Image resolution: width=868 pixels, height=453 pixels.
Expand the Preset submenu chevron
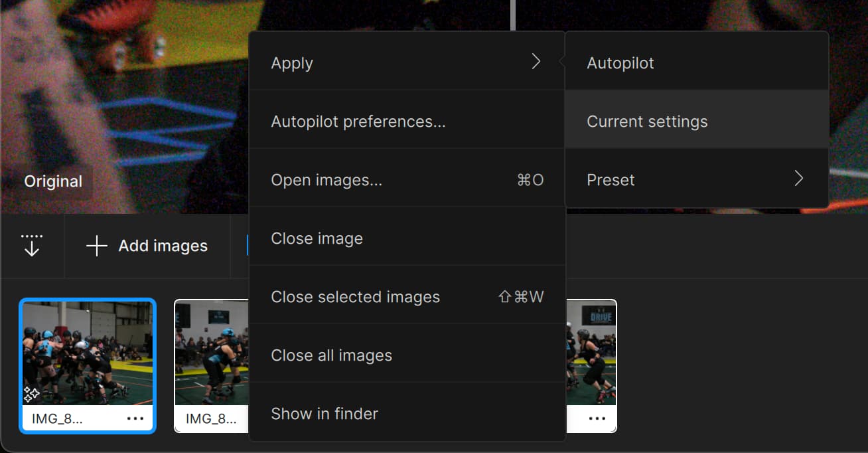tap(798, 178)
